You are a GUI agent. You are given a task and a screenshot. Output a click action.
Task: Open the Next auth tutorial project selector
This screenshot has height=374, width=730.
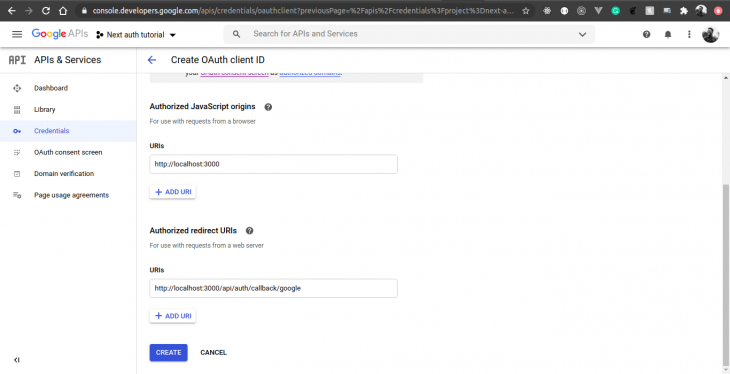tap(135, 34)
